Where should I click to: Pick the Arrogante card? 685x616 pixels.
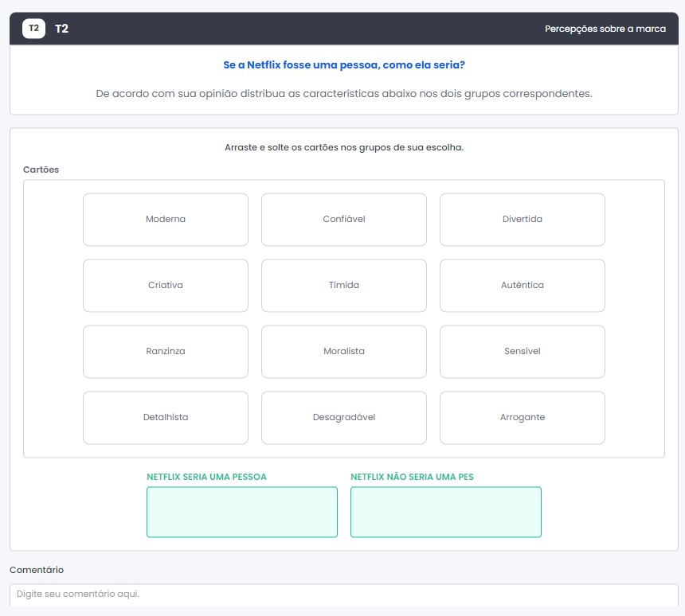[522, 417]
